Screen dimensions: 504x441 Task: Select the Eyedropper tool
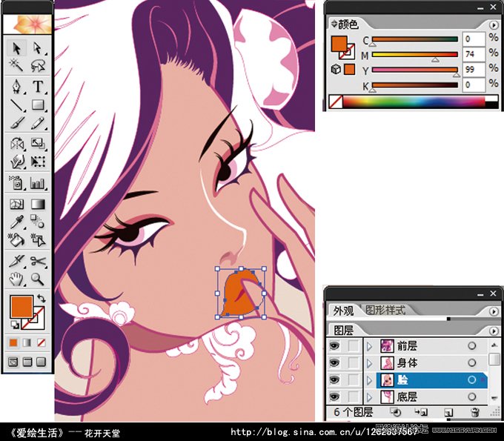pyautogui.click(x=16, y=222)
